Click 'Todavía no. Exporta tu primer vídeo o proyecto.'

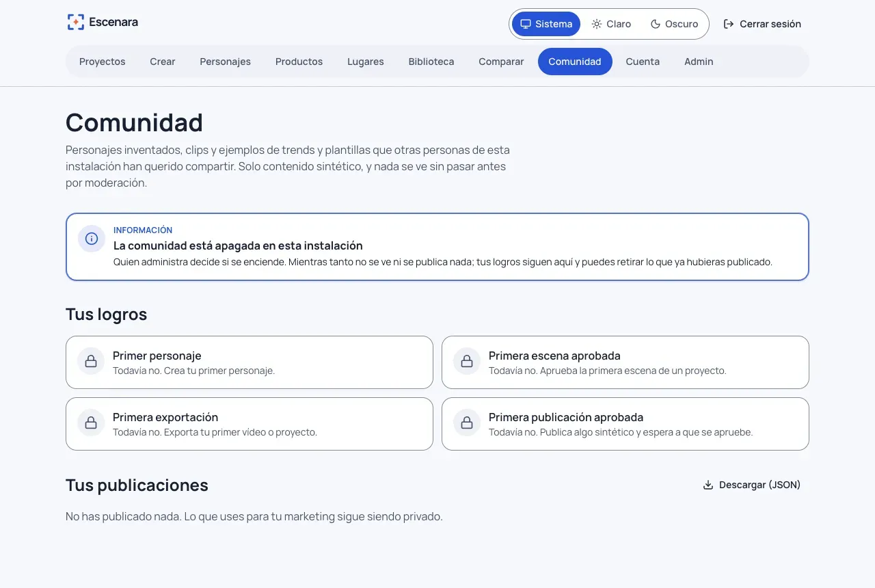[215, 432]
